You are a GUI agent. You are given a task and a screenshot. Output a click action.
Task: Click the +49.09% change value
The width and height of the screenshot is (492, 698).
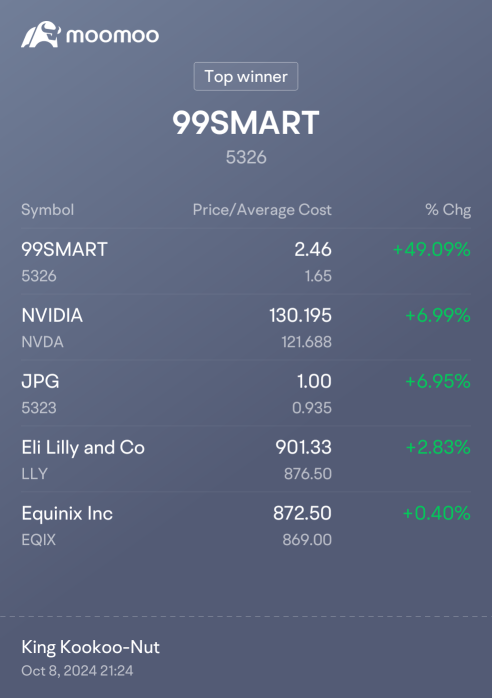[x=431, y=249]
